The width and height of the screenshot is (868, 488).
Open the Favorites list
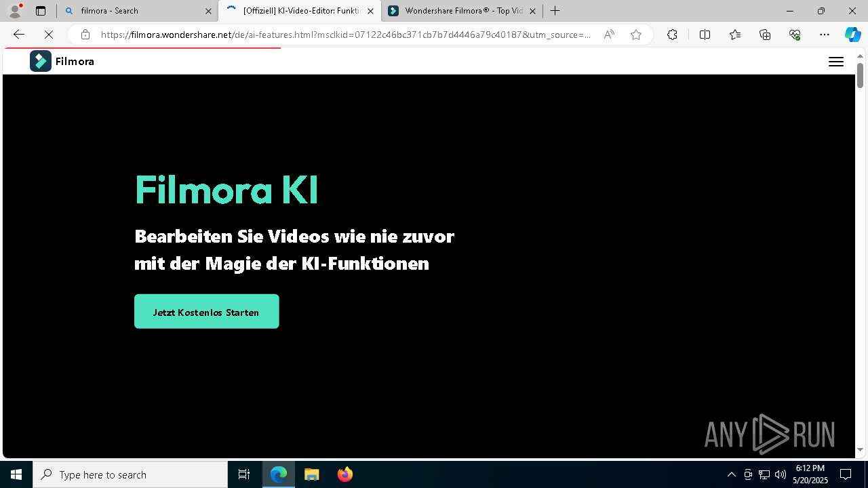coord(735,35)
